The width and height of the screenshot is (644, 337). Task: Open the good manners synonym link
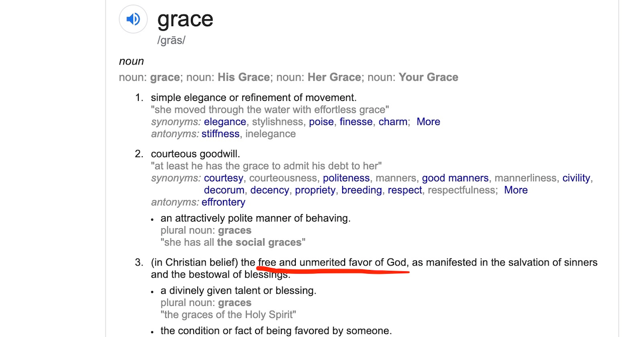click(455, 178)
